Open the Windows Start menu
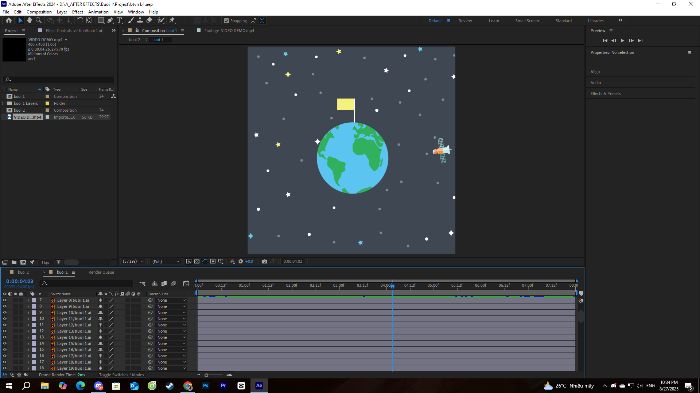 pyautogui.click(x=8, y=385)
